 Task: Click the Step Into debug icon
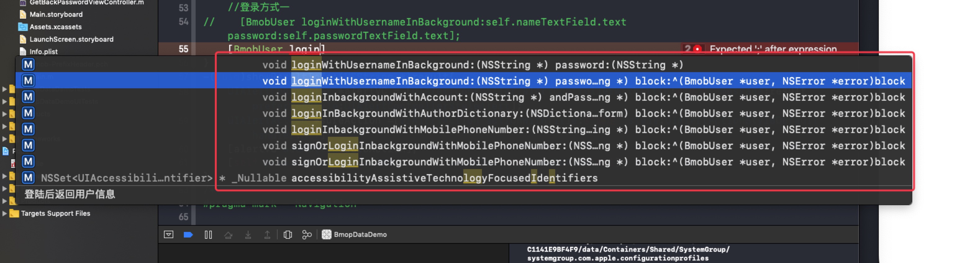tap(248, 235)
